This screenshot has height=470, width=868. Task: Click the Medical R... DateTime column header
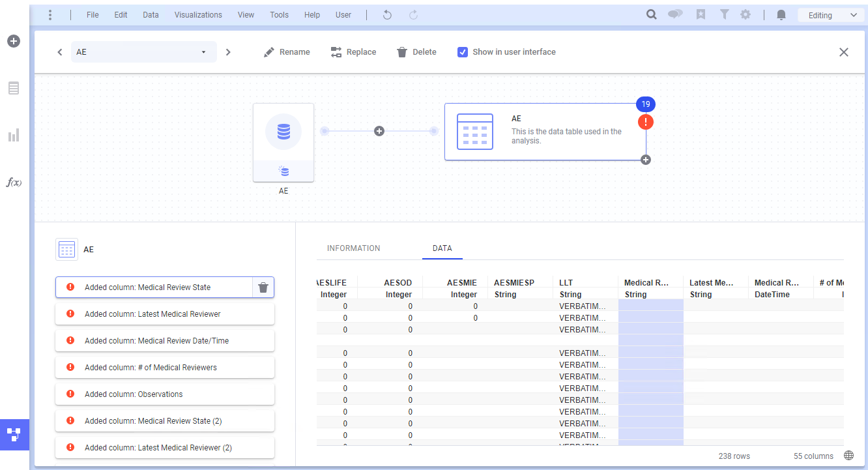point(781,288)
